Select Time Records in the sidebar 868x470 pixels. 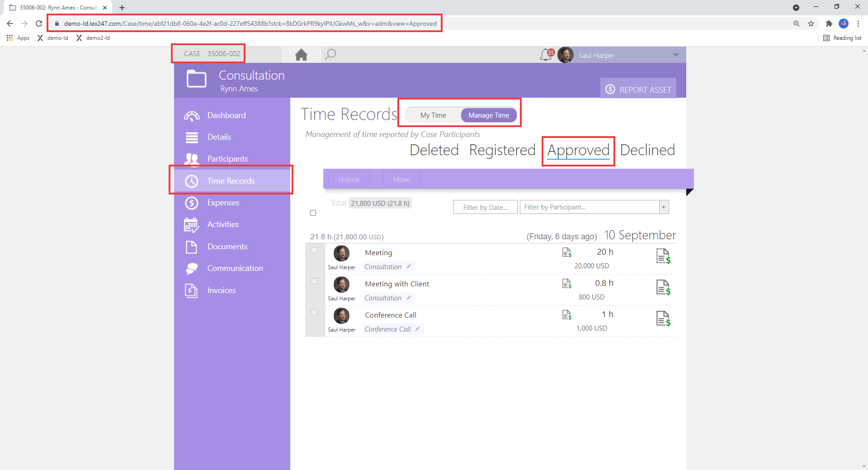coord(232,181)
